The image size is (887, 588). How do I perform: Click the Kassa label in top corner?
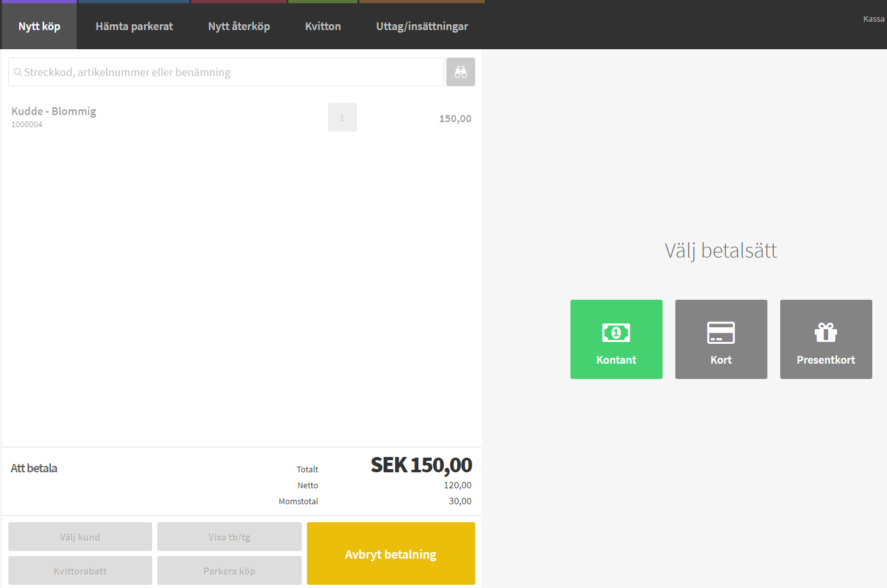(x=873, y=19)
